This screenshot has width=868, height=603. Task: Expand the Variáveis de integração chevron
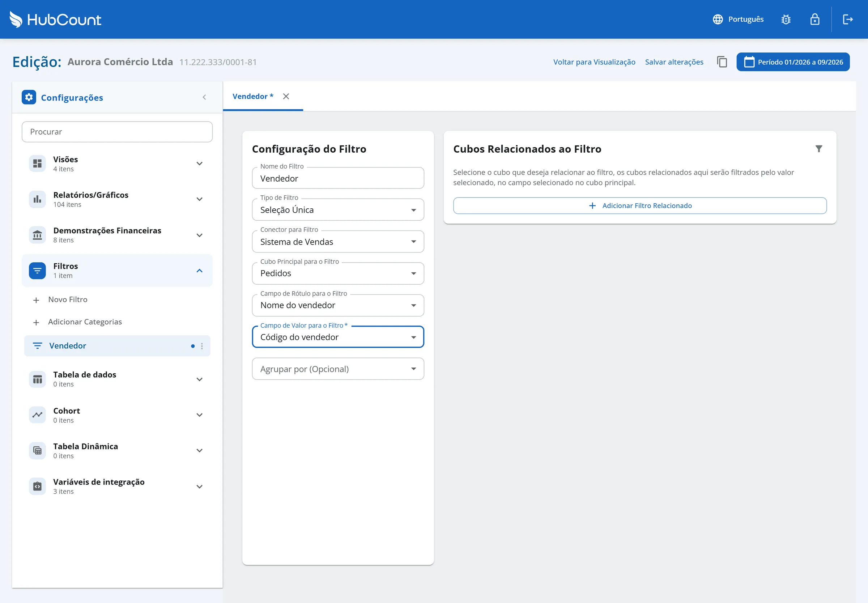(x=199, y=486)
